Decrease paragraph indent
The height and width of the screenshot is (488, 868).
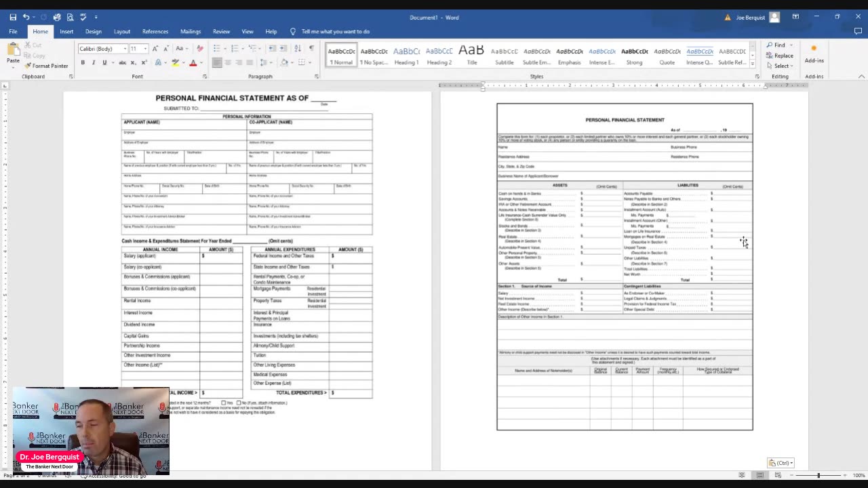[x=271, y=49]
